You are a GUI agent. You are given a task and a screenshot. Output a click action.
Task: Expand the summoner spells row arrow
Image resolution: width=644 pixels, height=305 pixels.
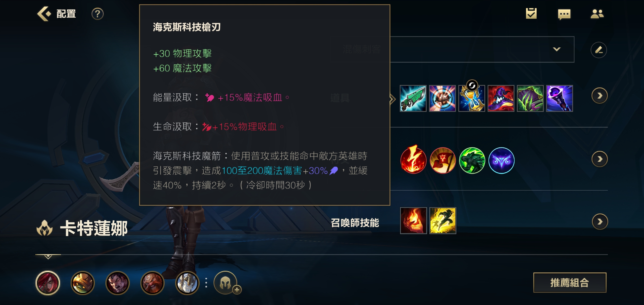(x=600, y=221)
